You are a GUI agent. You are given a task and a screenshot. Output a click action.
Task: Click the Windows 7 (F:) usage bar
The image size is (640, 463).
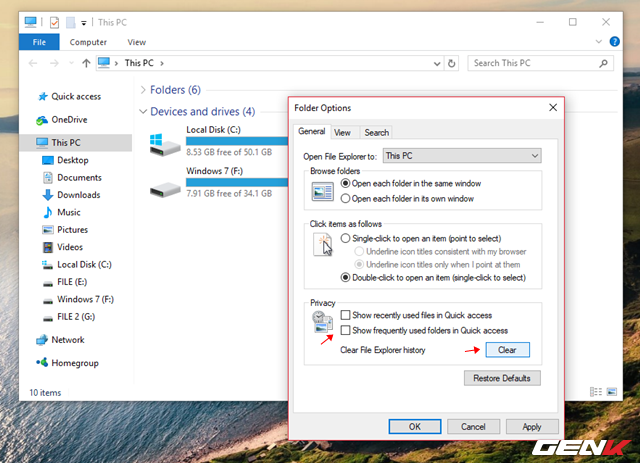tap(237, 182)
